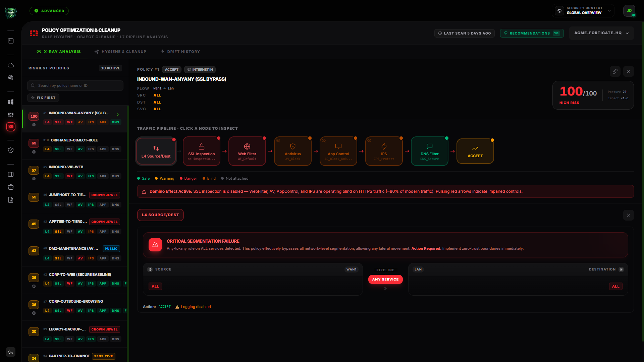Screen dimensions: 644x362
Task: Open the firewall bricks sidebar icon
Action: pos(11,115)
